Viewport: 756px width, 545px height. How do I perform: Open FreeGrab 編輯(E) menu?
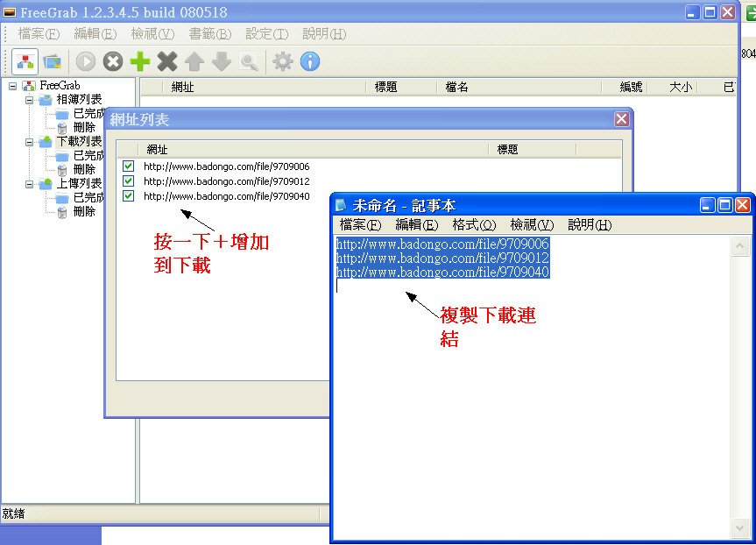[x=95, y=34]
